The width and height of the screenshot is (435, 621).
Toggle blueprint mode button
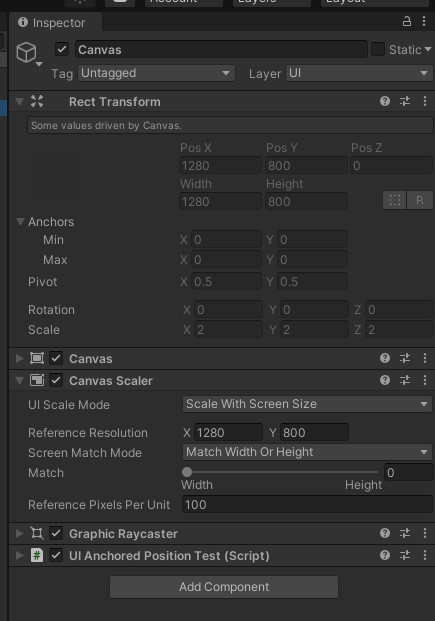pos(395,200)
